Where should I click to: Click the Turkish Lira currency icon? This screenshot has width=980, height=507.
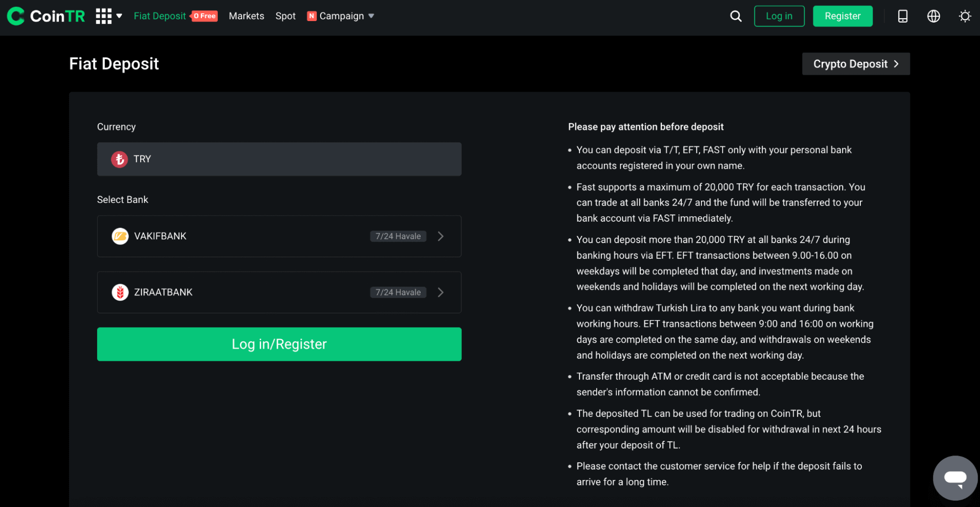(119, 159)
